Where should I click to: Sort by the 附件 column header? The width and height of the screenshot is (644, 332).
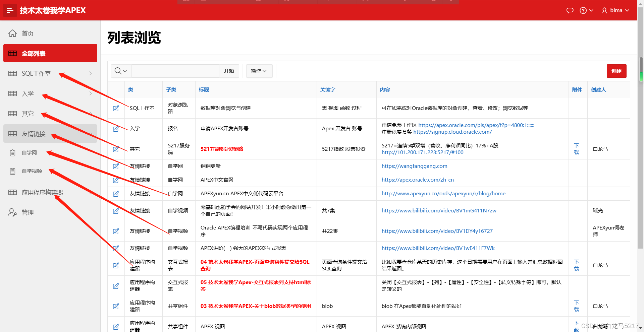[577, 90]
